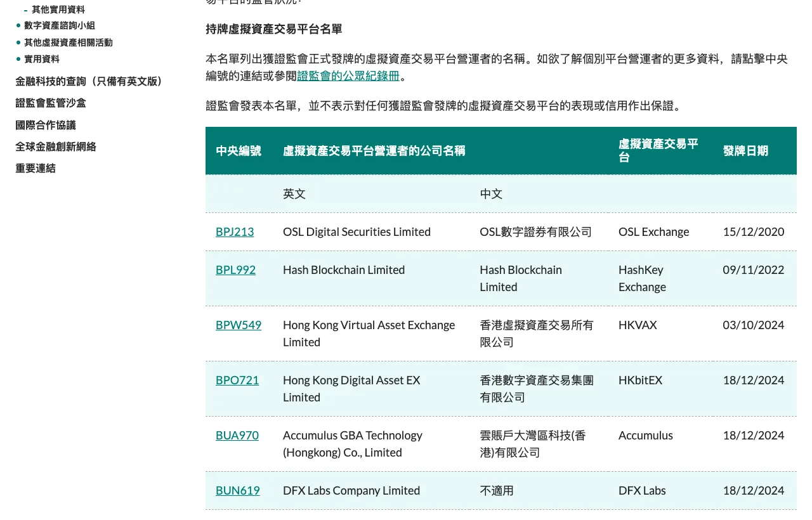Open 其他實用資料 in the sidebar
812x520 pixels.
(58, 10)
